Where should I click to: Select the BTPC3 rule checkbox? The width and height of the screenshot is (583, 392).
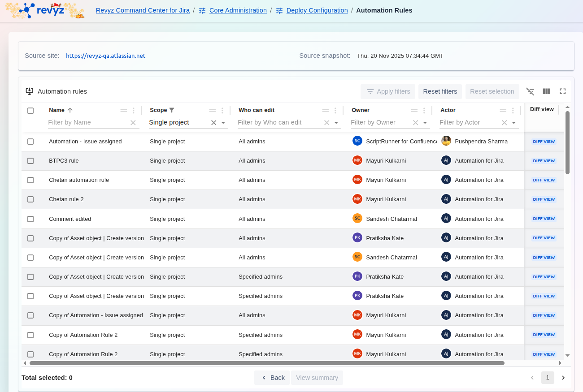tap(30, 161)
